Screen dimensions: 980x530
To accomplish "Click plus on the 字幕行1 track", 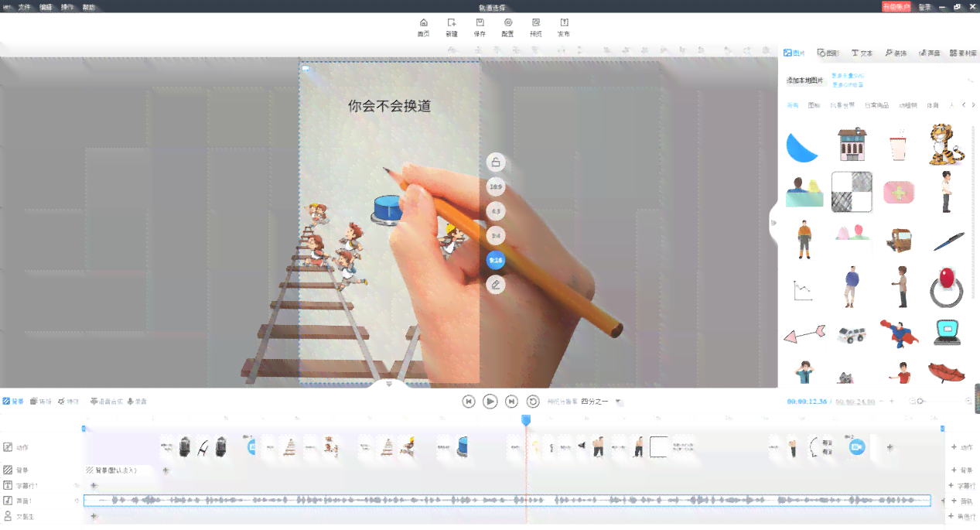I will coord(94,486).
